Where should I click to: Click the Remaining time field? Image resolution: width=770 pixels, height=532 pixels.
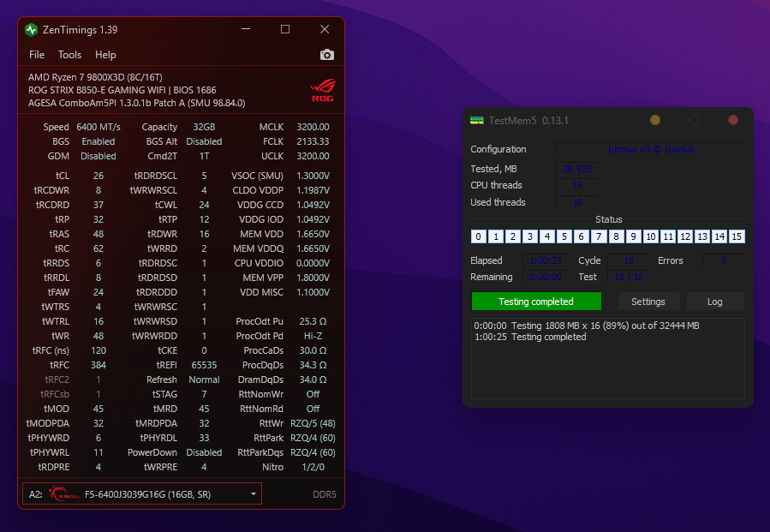(x=546, y=277)
